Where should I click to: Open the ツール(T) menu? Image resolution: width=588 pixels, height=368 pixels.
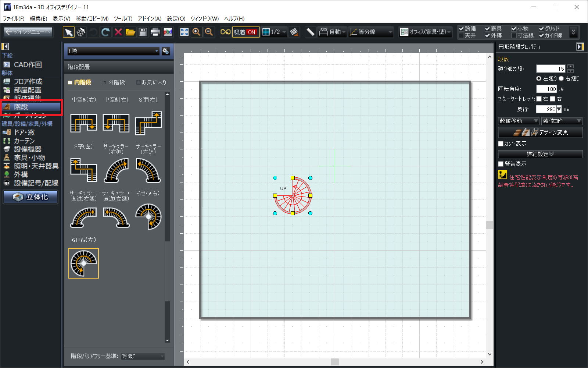point(123,18)
